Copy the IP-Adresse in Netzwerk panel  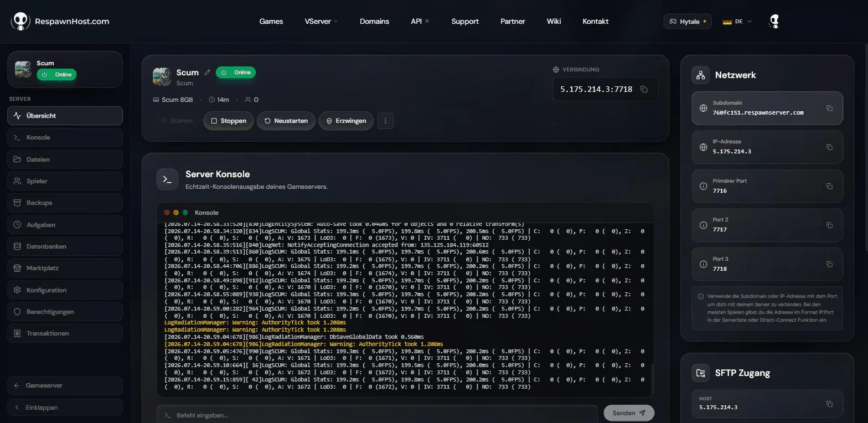(x=829, y=147)
